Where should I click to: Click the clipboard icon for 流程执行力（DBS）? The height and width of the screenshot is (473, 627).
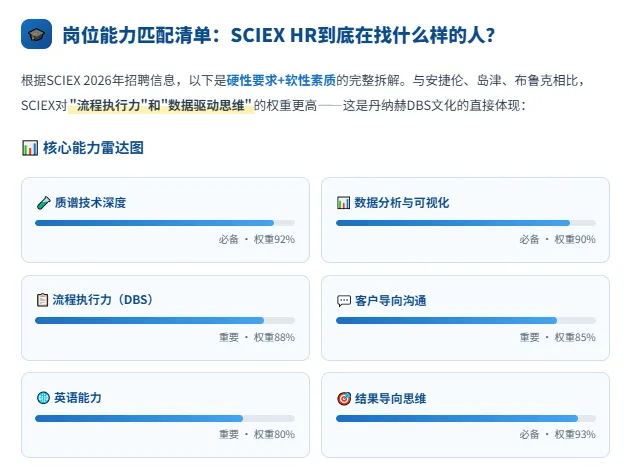point(42,300)
